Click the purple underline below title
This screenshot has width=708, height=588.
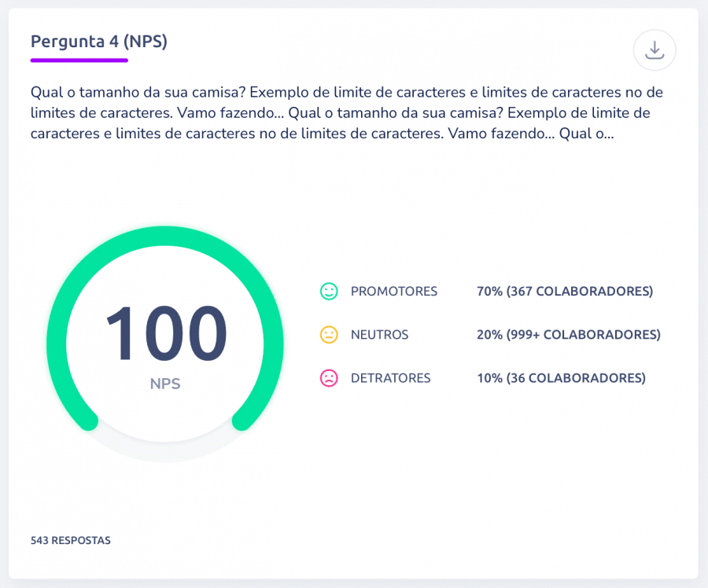pyautogui.click(x=79, y=60)
